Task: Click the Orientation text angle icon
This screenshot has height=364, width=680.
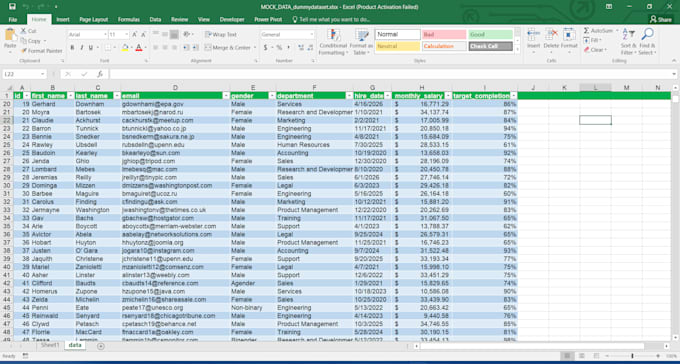Action: [186, 34]
